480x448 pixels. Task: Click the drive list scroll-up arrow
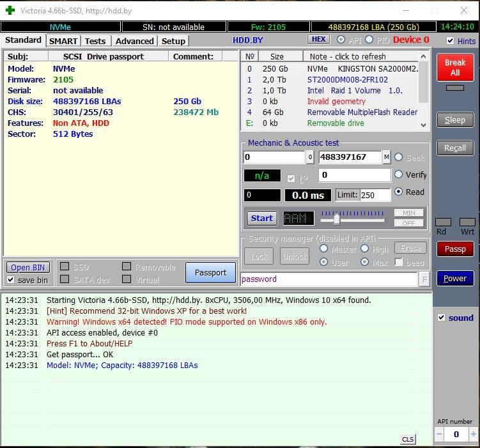pos(423,56)
